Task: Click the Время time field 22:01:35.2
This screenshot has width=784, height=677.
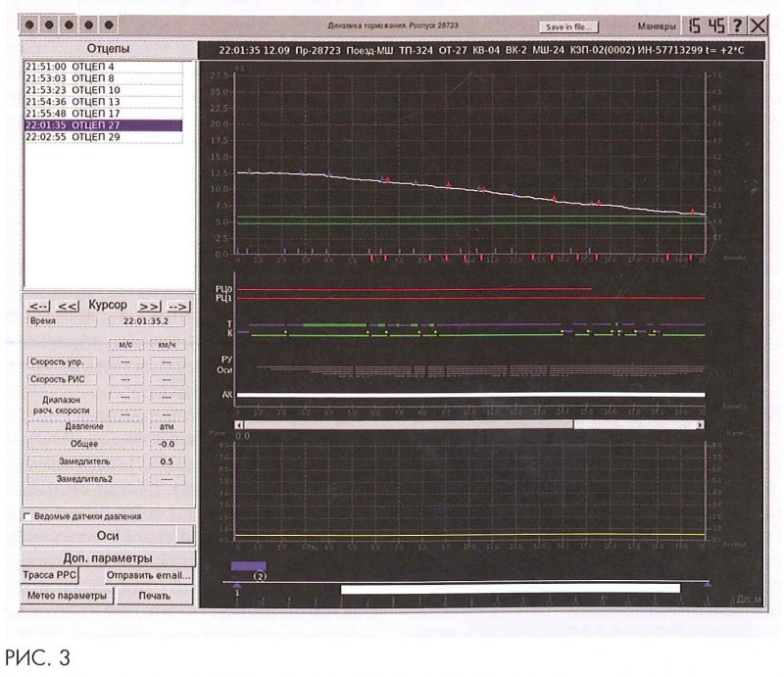Action: tap(146, 321)
